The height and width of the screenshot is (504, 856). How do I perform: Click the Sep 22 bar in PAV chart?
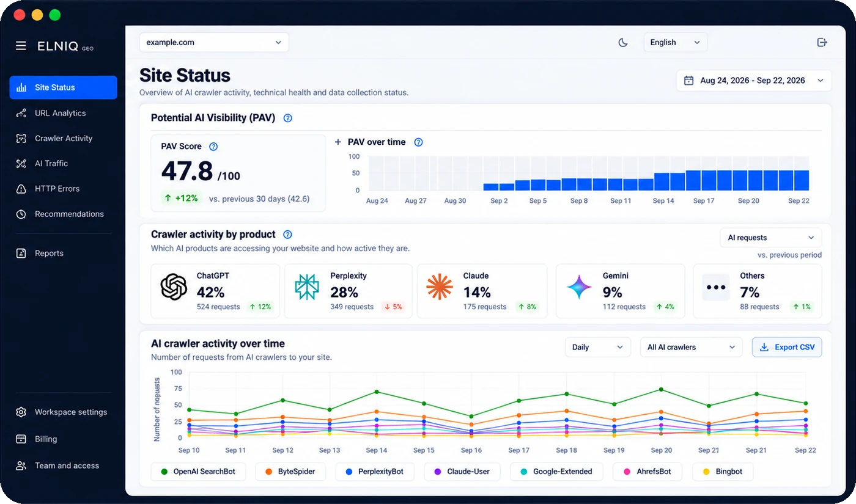(x=802, y=180)
